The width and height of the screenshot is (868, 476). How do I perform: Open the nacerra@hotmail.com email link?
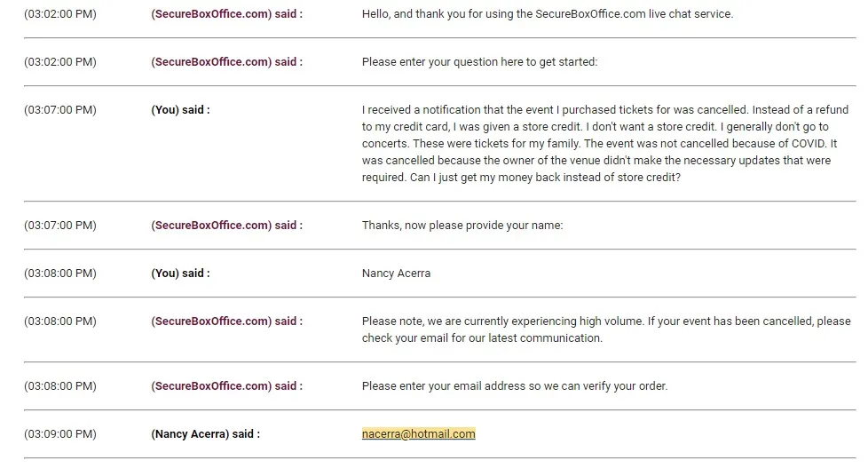click(x=418, y=434)
